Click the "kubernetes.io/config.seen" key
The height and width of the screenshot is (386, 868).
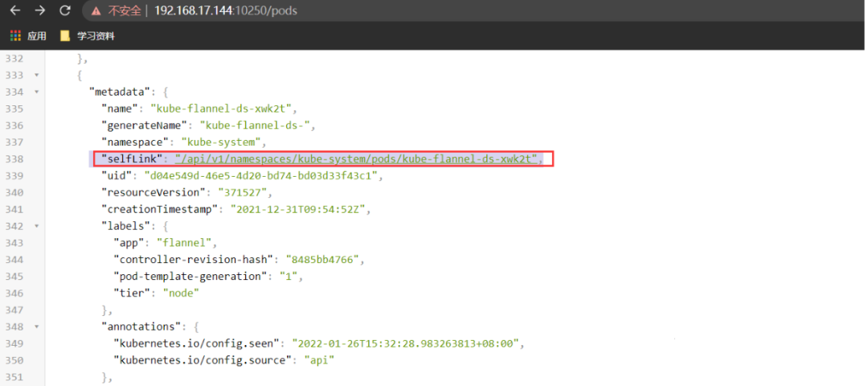(x=196, y=343)
